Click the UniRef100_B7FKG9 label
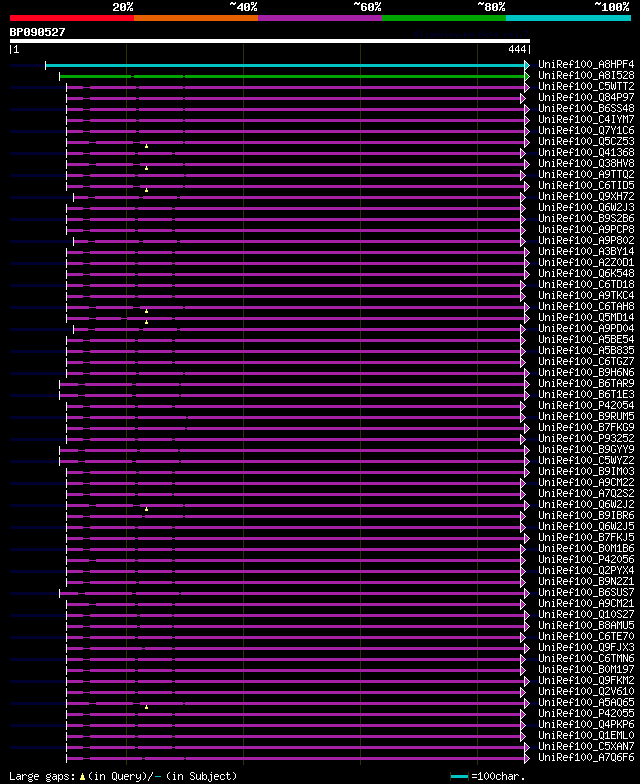The height and width of the screenshot is (784, 640). coord(586,428)
